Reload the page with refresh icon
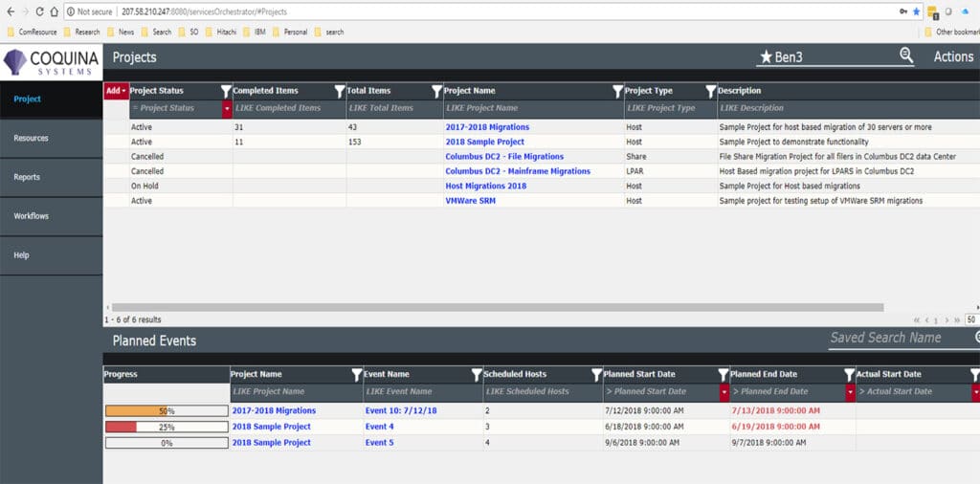Viewport: 980px width, 484px height. coord(40,11)
